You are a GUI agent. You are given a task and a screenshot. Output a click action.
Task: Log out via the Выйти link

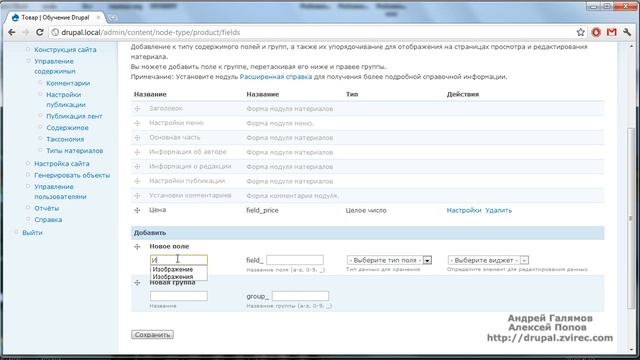32,233
